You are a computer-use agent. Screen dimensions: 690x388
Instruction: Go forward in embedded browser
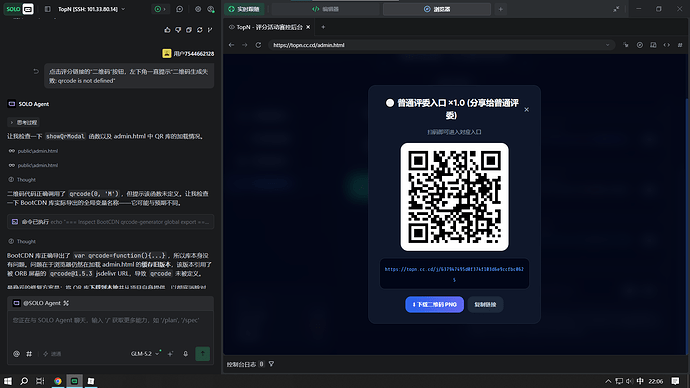pos(245,45)
